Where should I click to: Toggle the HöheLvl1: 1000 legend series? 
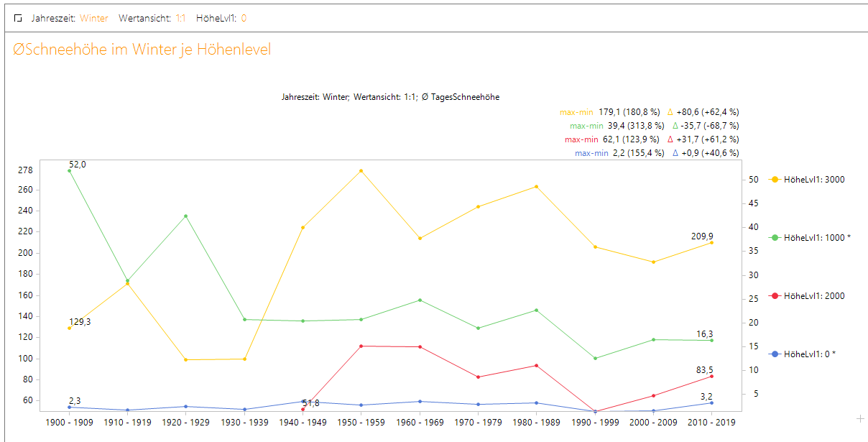(816, 237)
